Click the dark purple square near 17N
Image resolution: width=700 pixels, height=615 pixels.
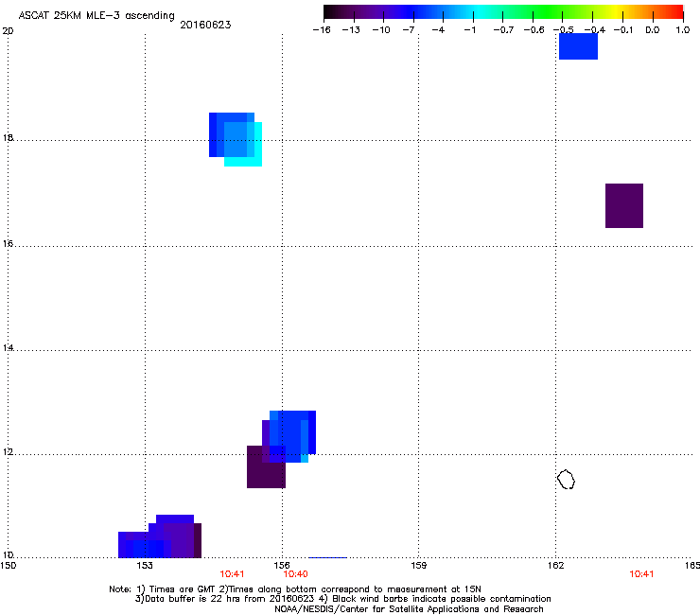point(624,205)
